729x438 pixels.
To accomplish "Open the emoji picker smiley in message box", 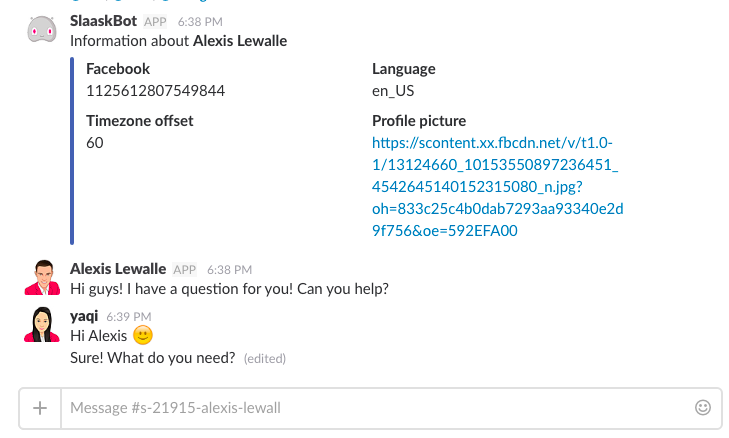I will click(x=702, y=408).
